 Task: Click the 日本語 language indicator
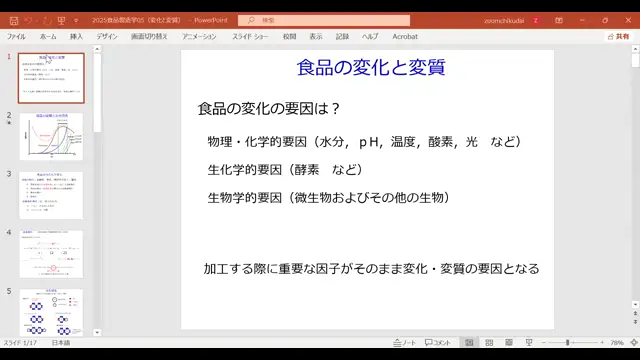[x=61, y=343]
